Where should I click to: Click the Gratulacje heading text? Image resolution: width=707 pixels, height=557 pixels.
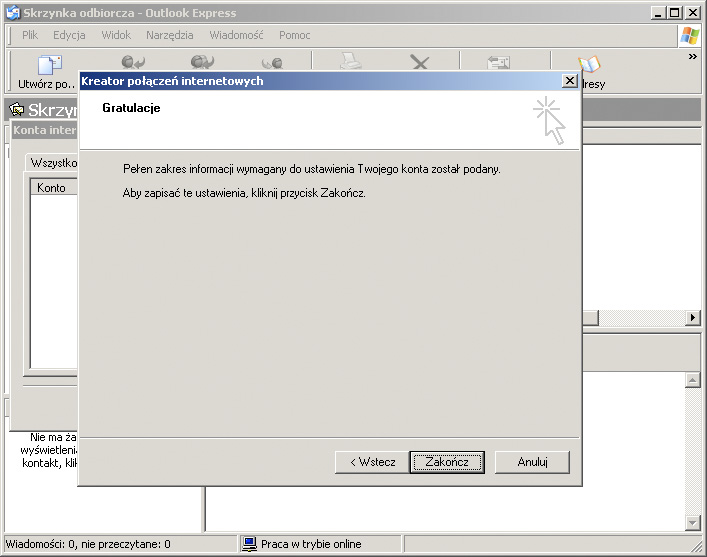131,108
